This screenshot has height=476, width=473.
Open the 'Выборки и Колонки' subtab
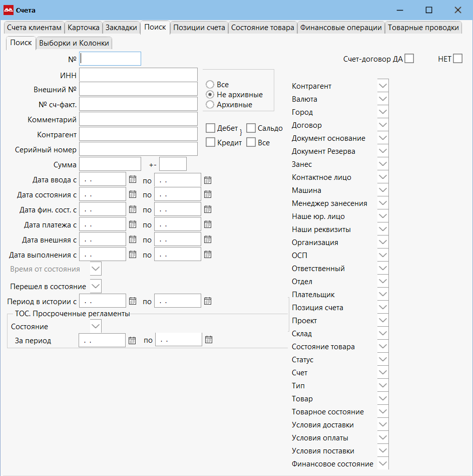[74, 43]
